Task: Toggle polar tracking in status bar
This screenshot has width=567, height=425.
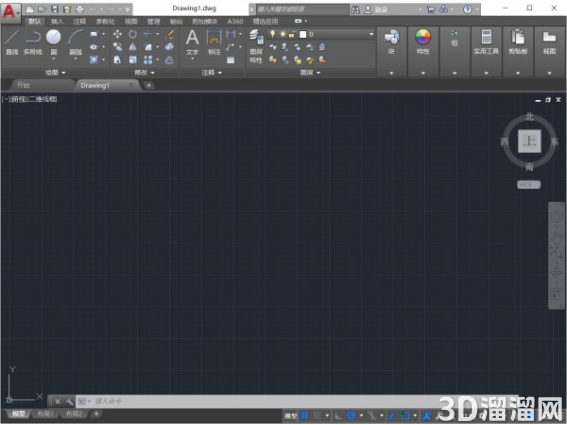Action: click(351, 416)
